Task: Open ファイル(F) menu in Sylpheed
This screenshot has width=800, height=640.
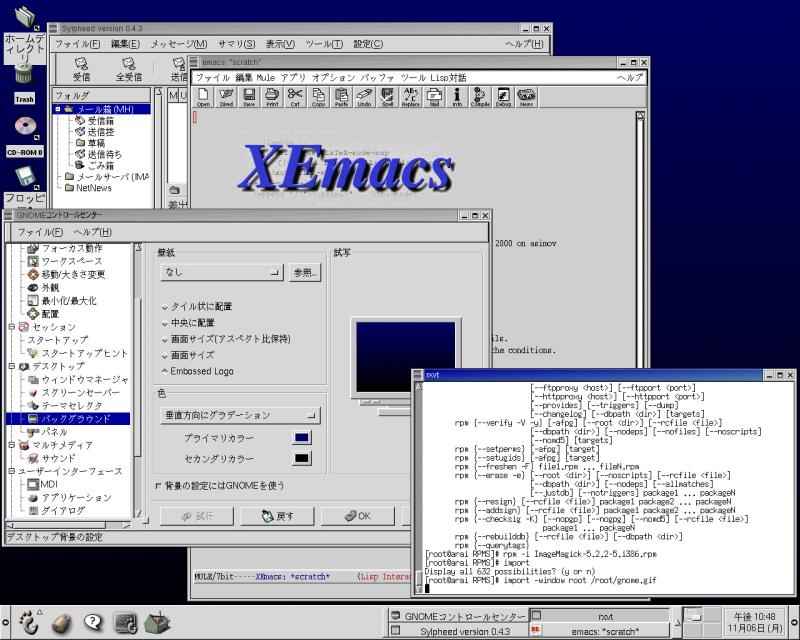Action: click(78, 44)
